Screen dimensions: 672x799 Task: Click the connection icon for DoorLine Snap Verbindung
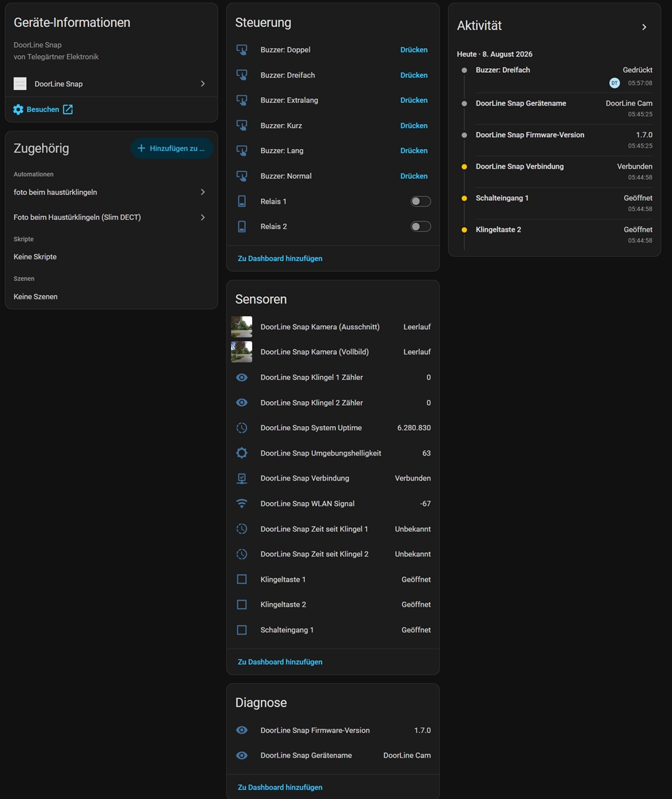(241, 479)
